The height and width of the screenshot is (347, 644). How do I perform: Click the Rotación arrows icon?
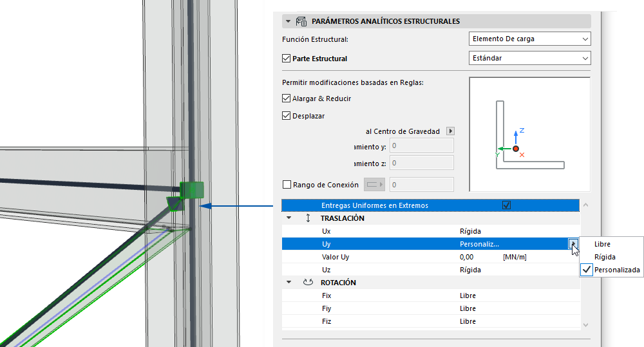(x=308, y=283)
